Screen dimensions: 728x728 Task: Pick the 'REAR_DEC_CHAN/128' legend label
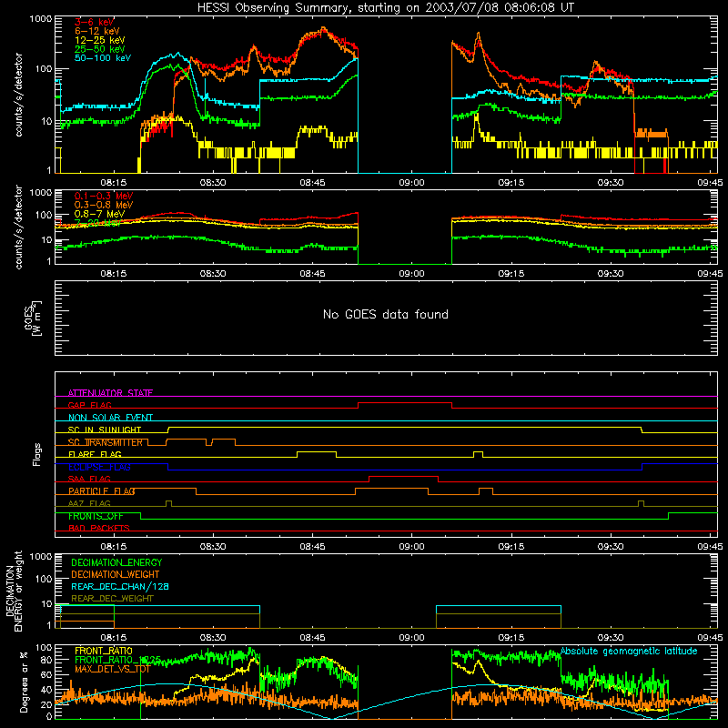[120, 586]
